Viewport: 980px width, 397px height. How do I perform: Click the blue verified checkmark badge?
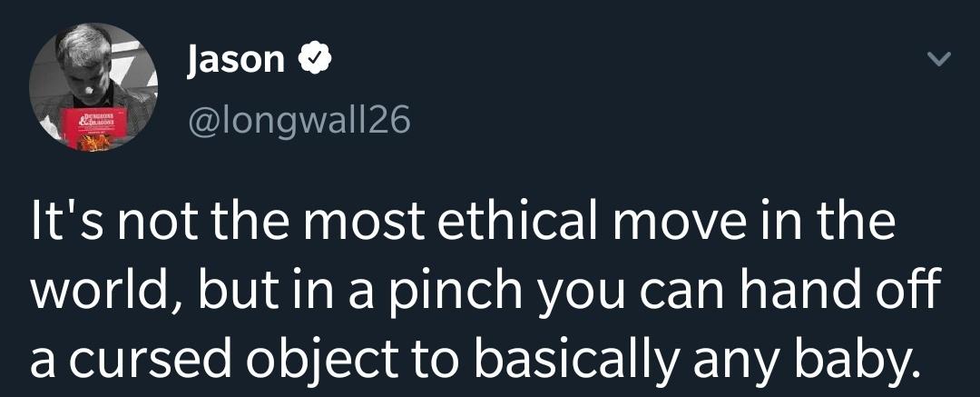click(x=313, y=60)
